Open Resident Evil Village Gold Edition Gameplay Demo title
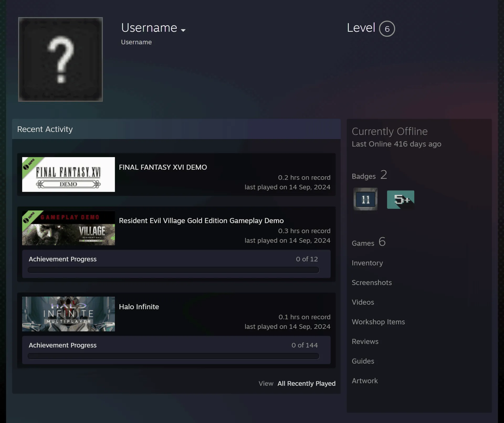Image resolution: width=504 pixels, height=423 pixels. coord(201,221)
